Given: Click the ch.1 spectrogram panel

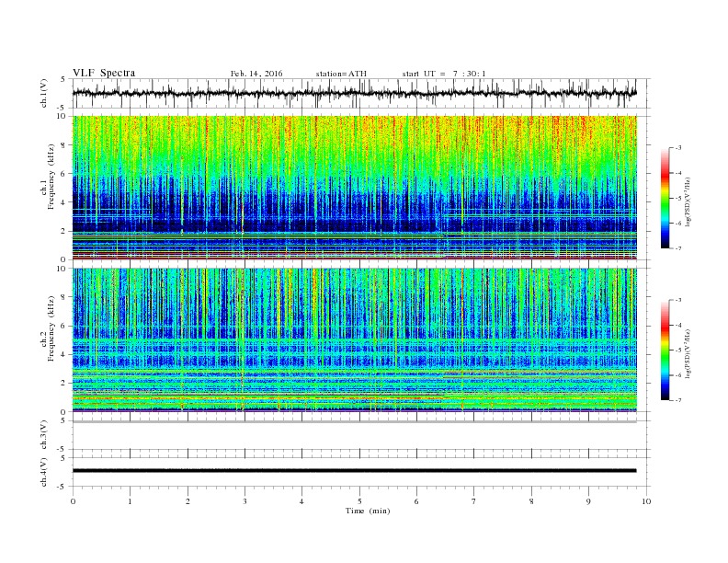Looking at the screenshot, I should 354,188.
